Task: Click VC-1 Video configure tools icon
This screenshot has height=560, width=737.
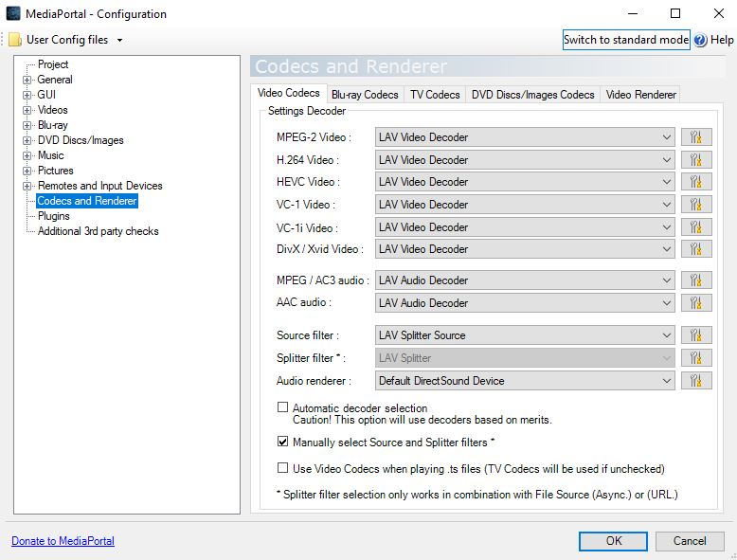Action: click(696, 205)
